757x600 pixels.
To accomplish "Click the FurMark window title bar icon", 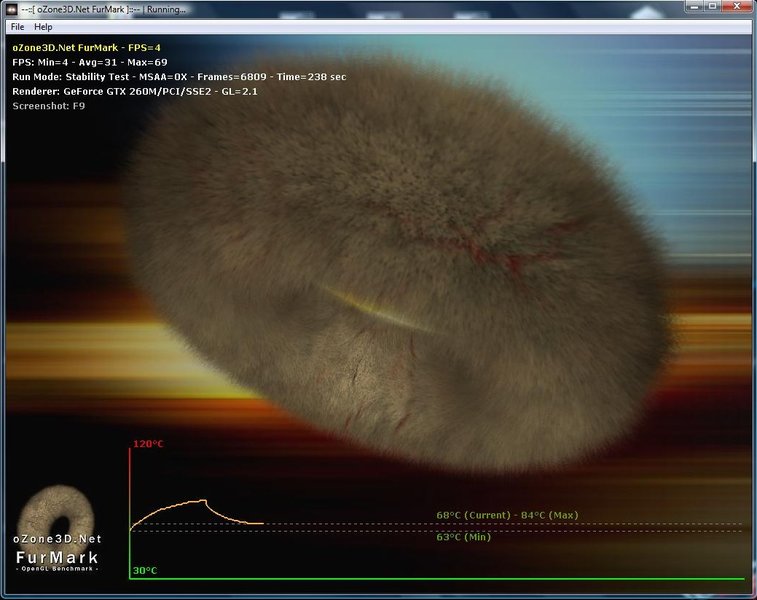I will coord(11,9).
